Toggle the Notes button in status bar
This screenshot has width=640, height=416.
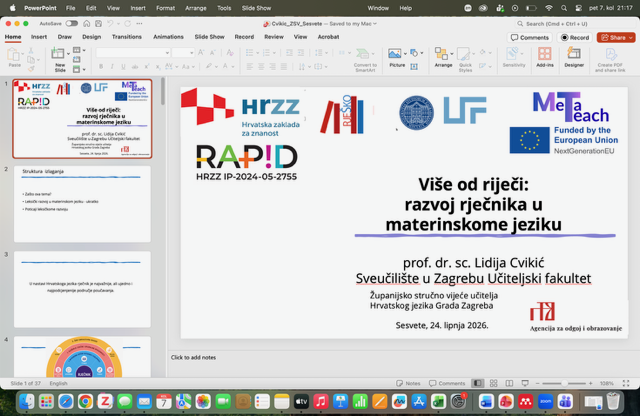(408, 383)
